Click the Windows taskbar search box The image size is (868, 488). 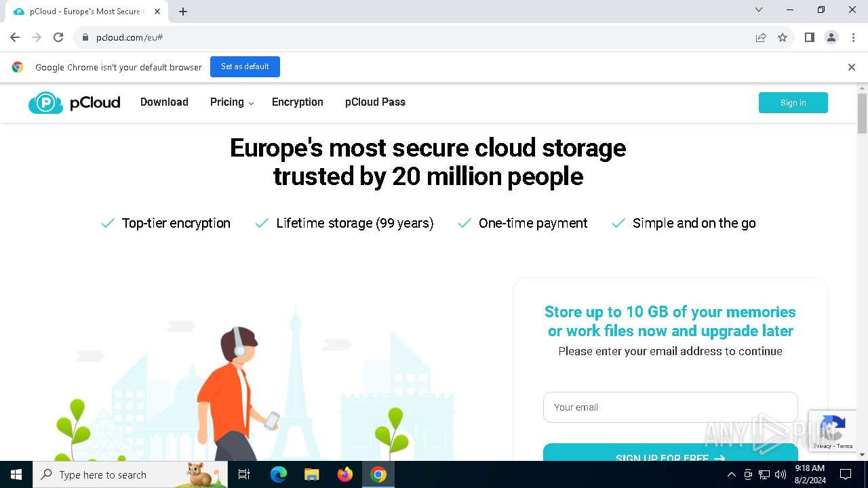coord(130,474)
